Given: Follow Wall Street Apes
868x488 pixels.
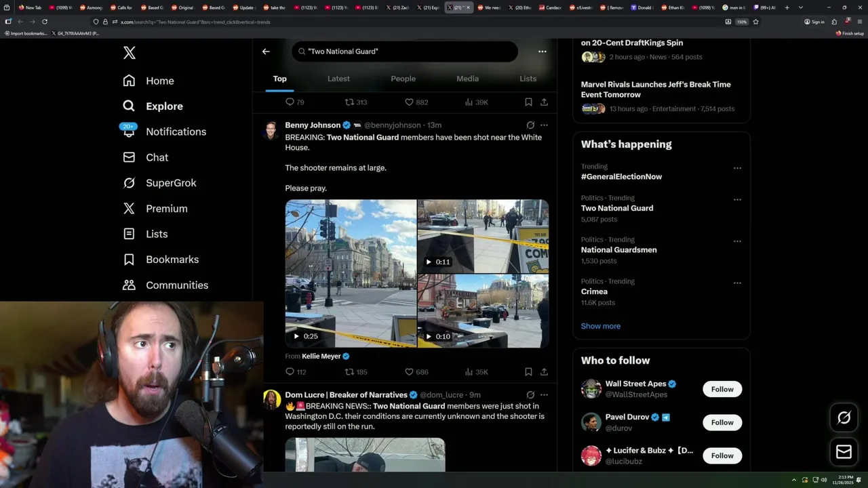Looking at the screenshot, I should (722, 389).
